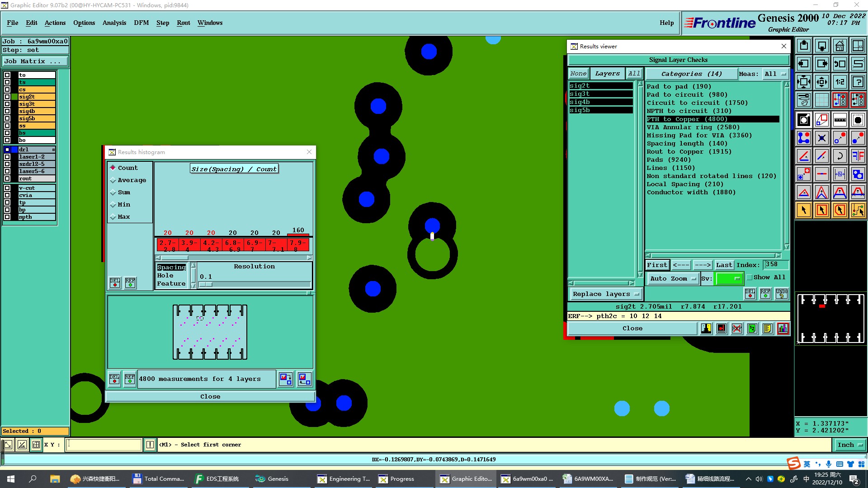
Task: Open the Inch units dropdown
Action: (849, 445)
